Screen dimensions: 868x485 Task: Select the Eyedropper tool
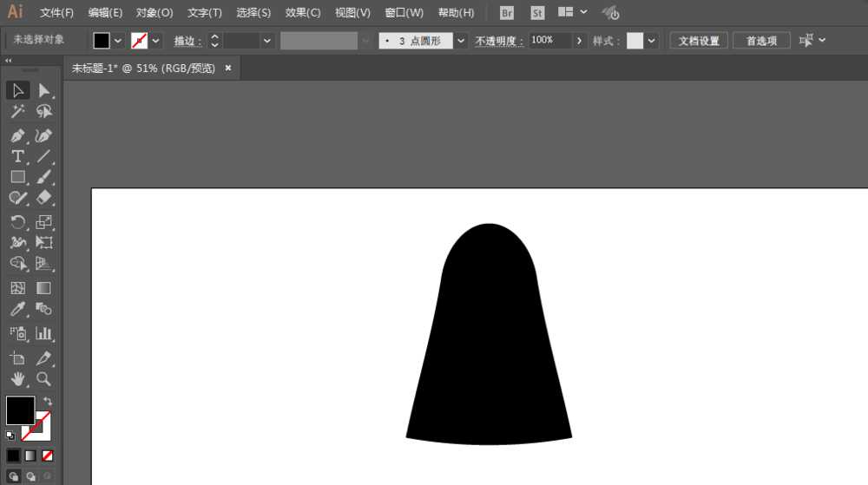(x=16, y=310)
